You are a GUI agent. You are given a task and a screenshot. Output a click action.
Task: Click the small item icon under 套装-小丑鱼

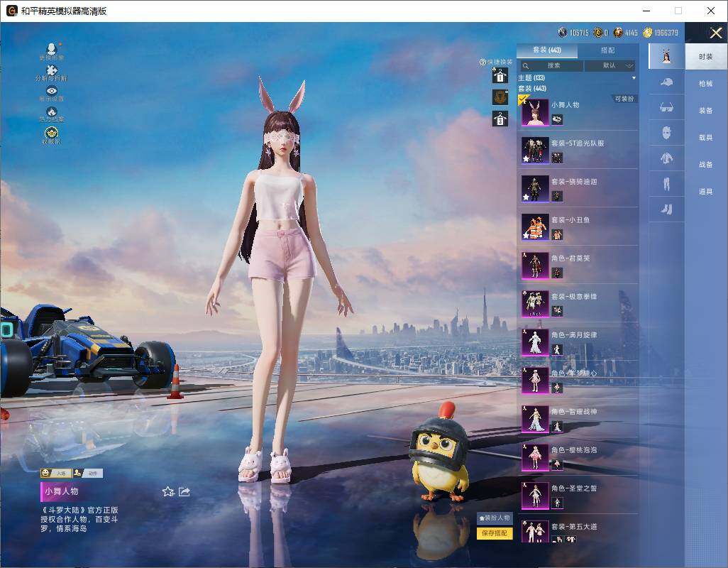tap(557, 234)
